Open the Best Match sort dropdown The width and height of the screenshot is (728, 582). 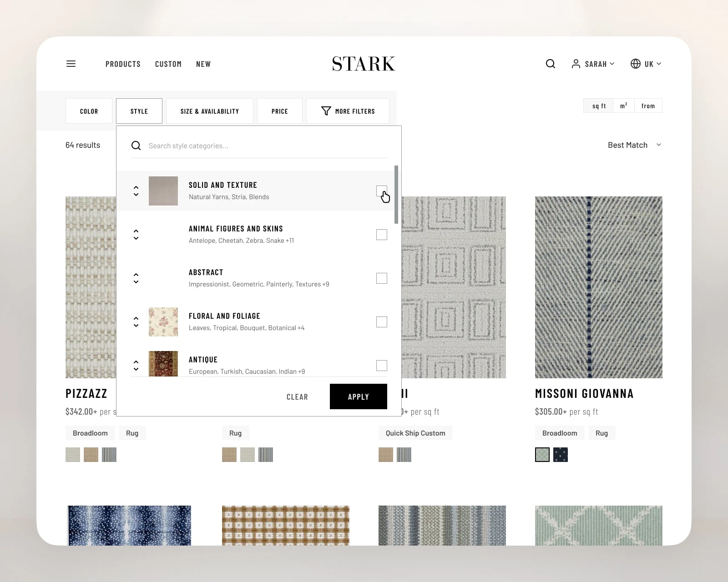[635, 145]
